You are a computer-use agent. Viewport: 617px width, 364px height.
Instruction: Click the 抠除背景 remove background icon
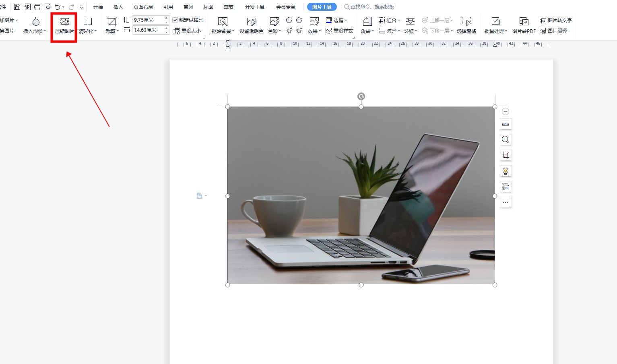[223, 25]
